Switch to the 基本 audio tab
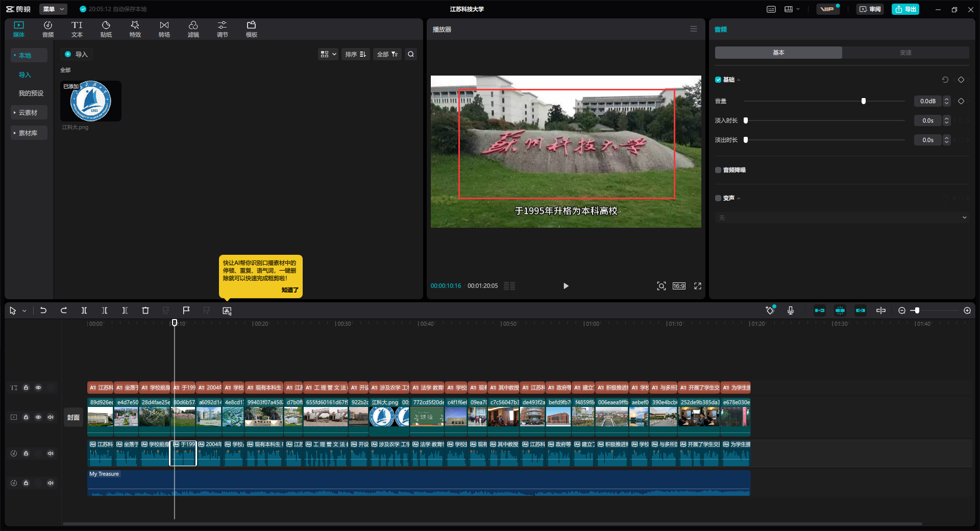The image size is (980, 531). [778, 53]
